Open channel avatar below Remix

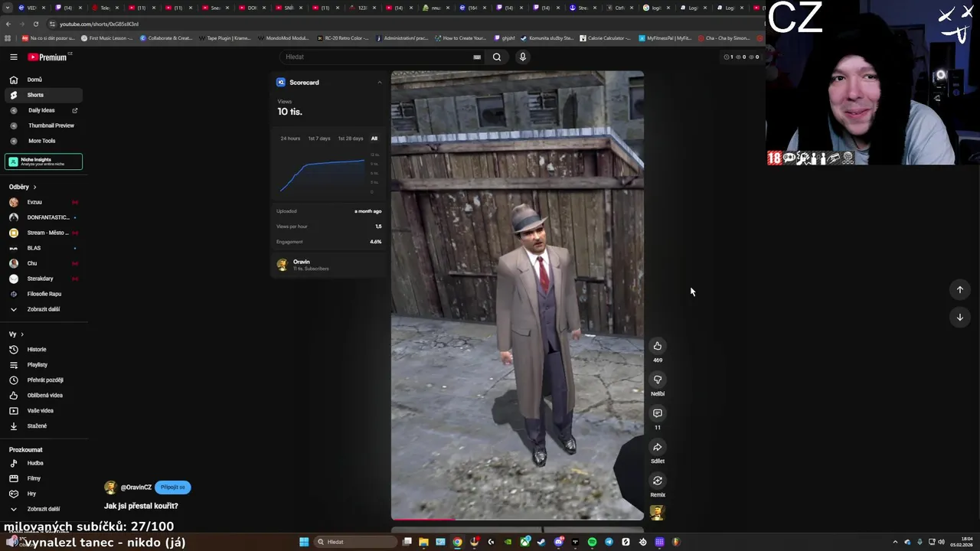[x=657, y=513]
